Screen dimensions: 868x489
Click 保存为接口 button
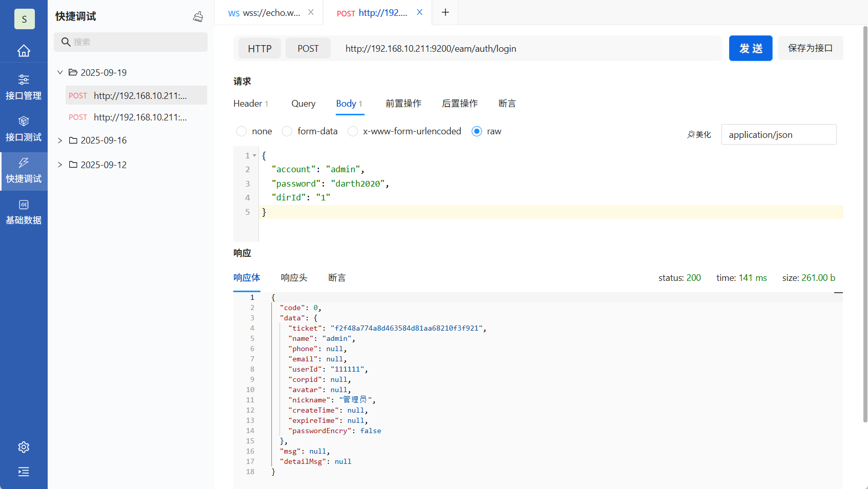click(x=810, y=48)
